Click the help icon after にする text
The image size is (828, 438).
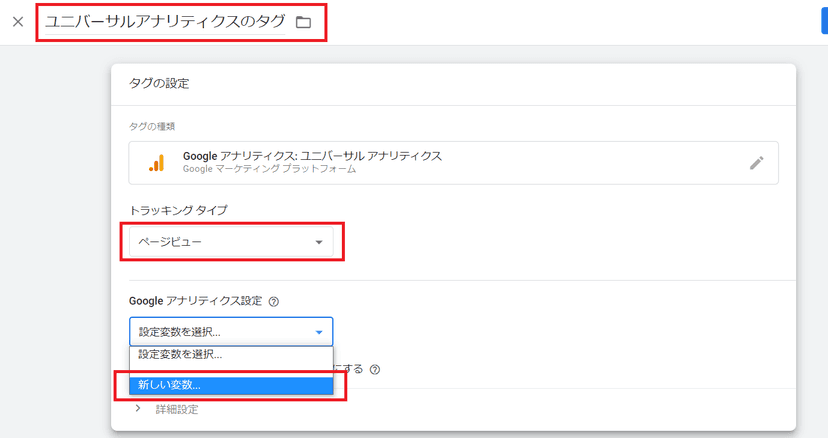(x=375, y=369)
